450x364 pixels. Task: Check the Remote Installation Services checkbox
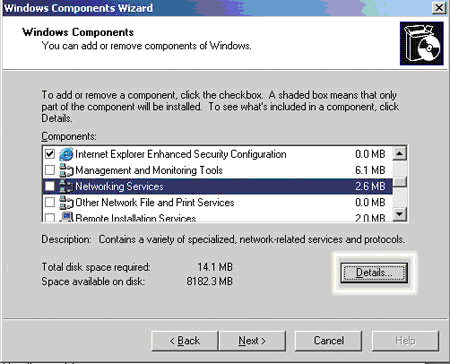(50, 218)
